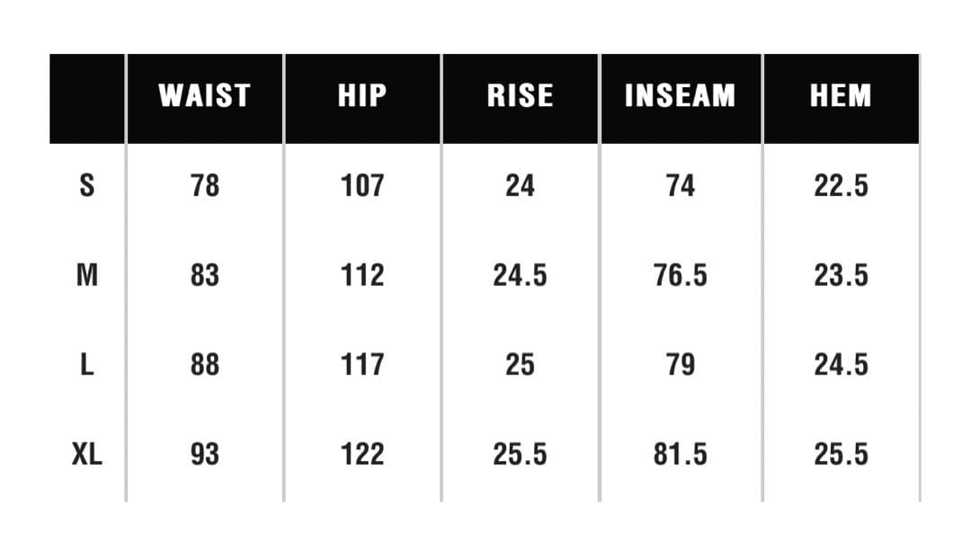Select hip value 107 in S row
971x560 pixels.
[x=362, y=186]
